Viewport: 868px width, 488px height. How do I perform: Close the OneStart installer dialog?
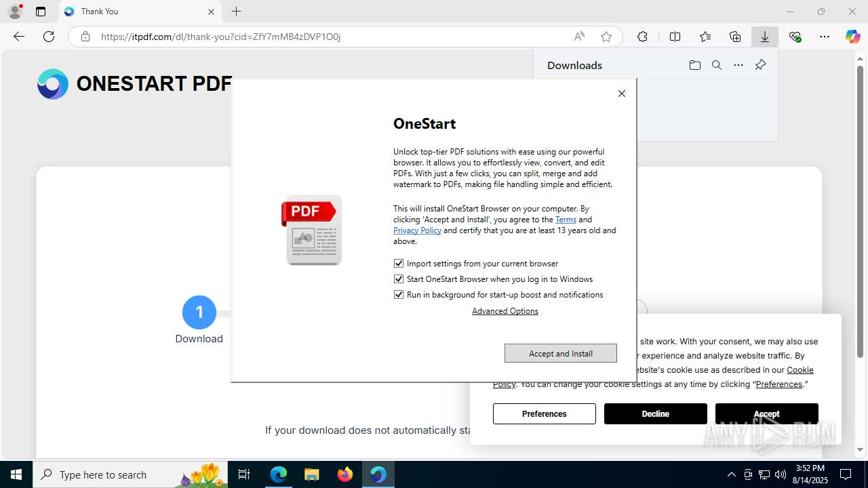(x=622, y=94)
